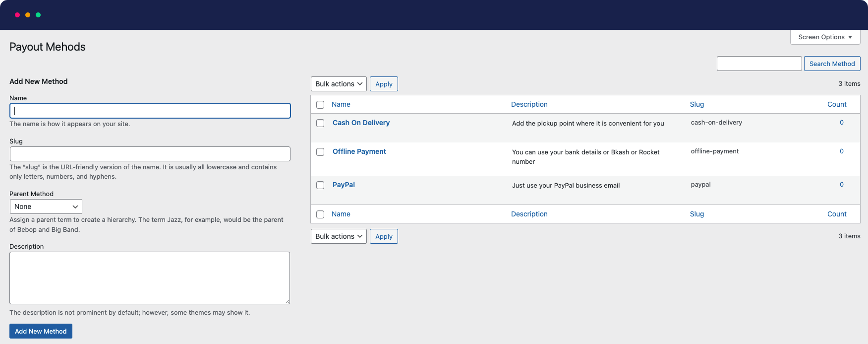Open the bottom Bulk actions dropdown
This screenshot has height=344, width=868.
(339, 236)
